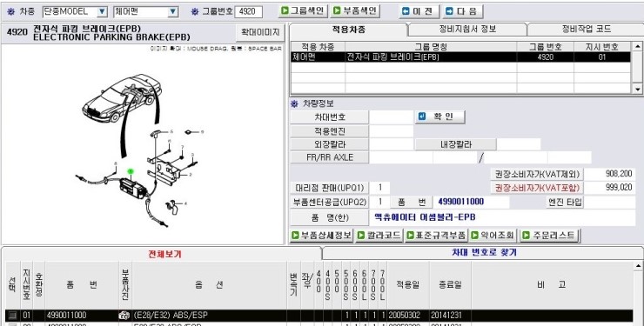Click the 외장칼라 input field
644x326 pixels.
click(392, 144)
